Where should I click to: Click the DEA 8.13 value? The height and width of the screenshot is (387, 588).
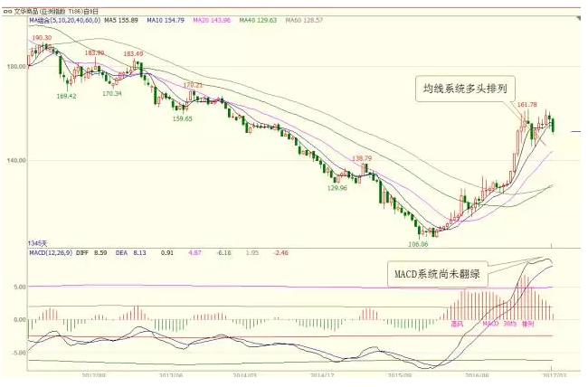(131, 253)
